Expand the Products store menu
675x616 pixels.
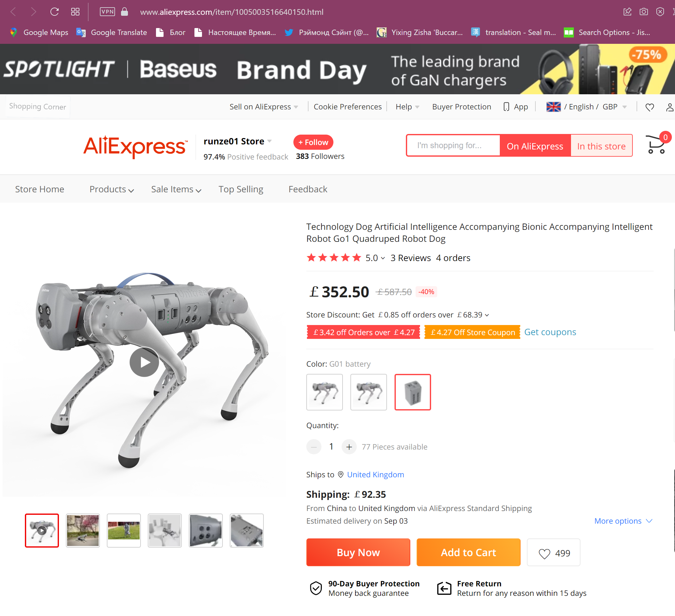[x=112, y=189]
